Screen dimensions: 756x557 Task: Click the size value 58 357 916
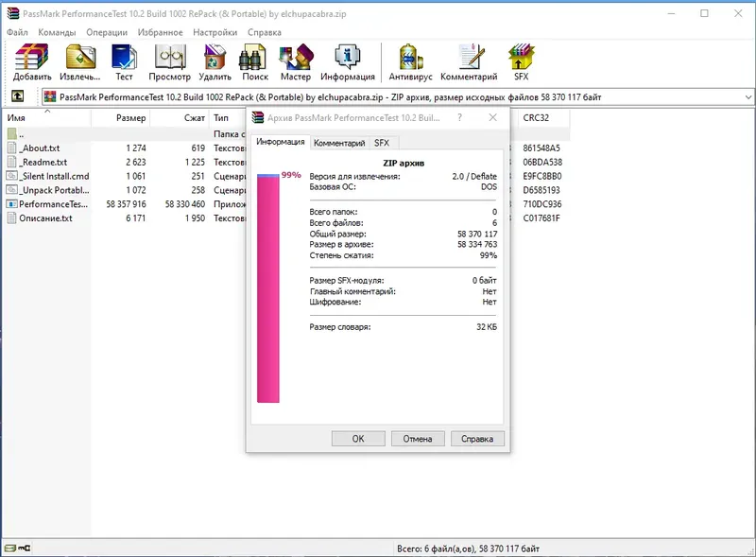point(127,204)
